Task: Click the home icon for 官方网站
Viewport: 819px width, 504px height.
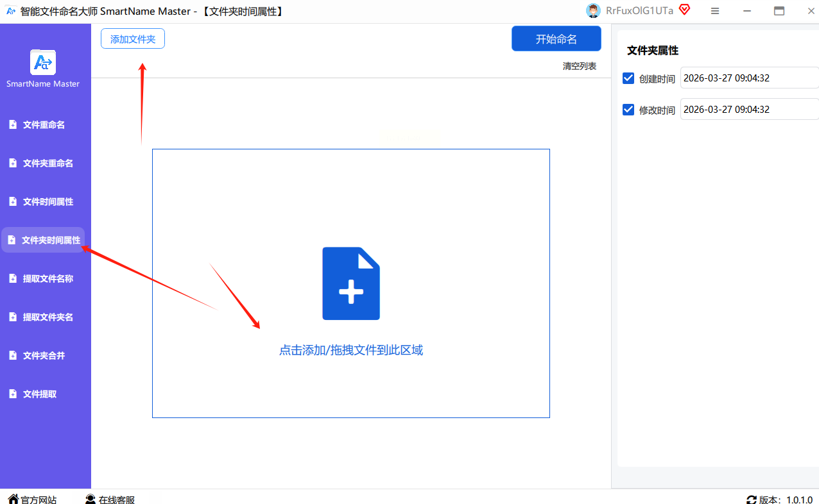Action: pyautogui.click(x=13, y=499)
